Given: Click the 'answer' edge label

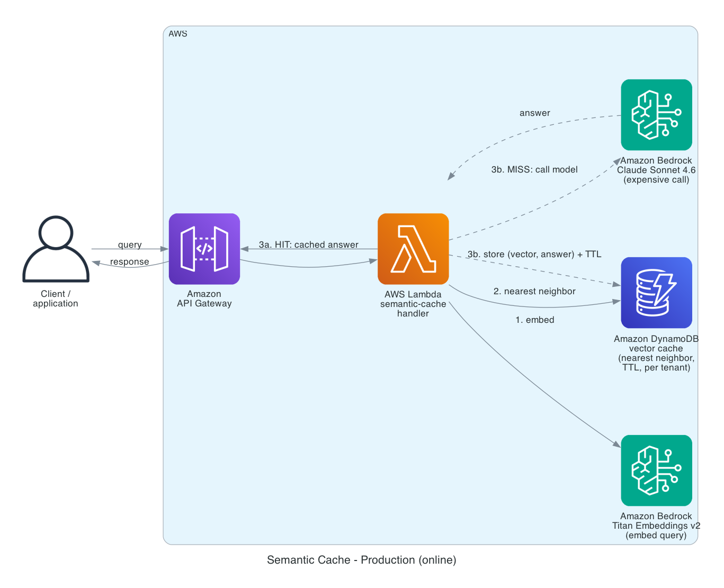Looking at the screenshot, I should point(535,113).
